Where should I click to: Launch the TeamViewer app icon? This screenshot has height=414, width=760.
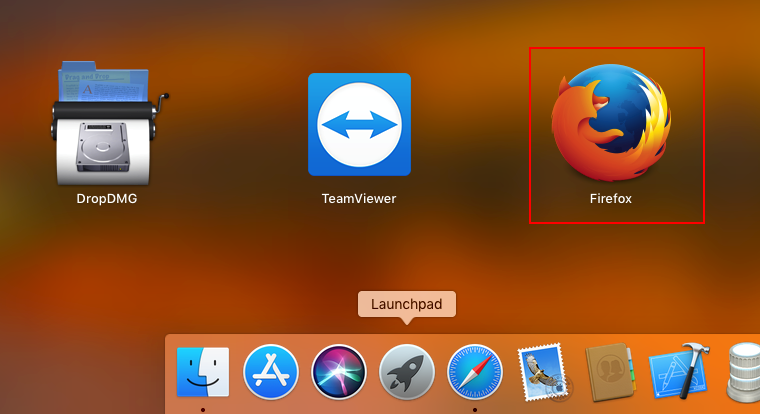359,125
